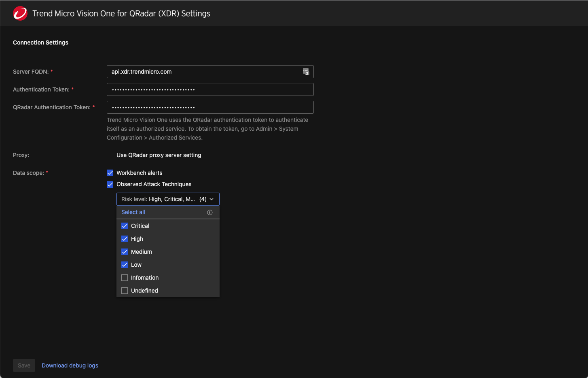Enable Use QRadar proxy server setting

click(x=110, y=155)
